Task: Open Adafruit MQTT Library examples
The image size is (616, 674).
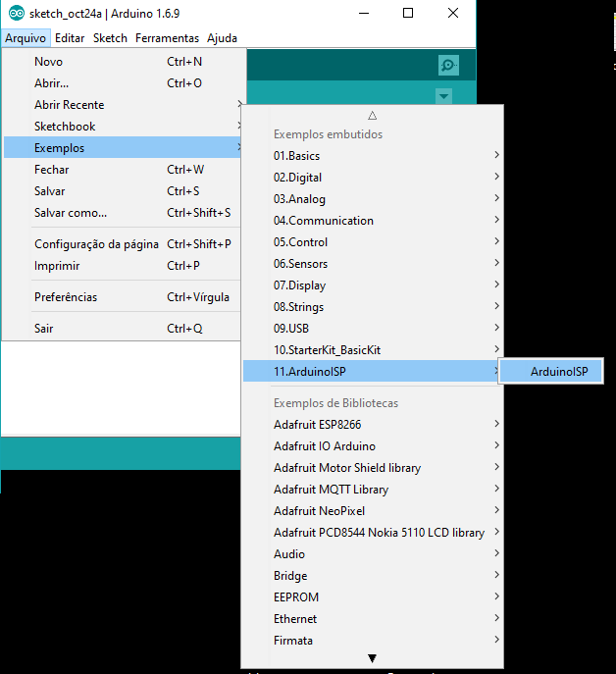Action: [x=373, y=490]
